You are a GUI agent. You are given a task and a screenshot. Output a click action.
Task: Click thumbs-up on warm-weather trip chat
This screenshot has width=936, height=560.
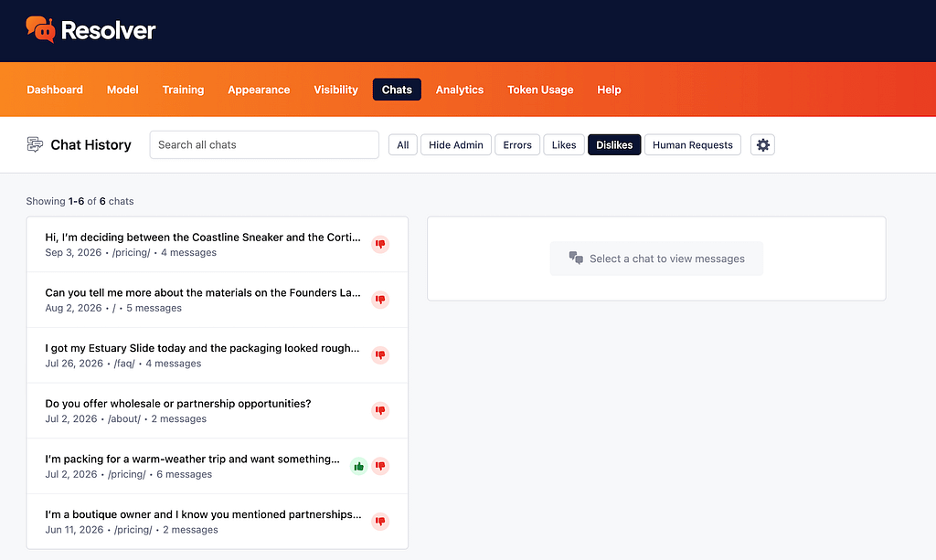pos(358,466)
